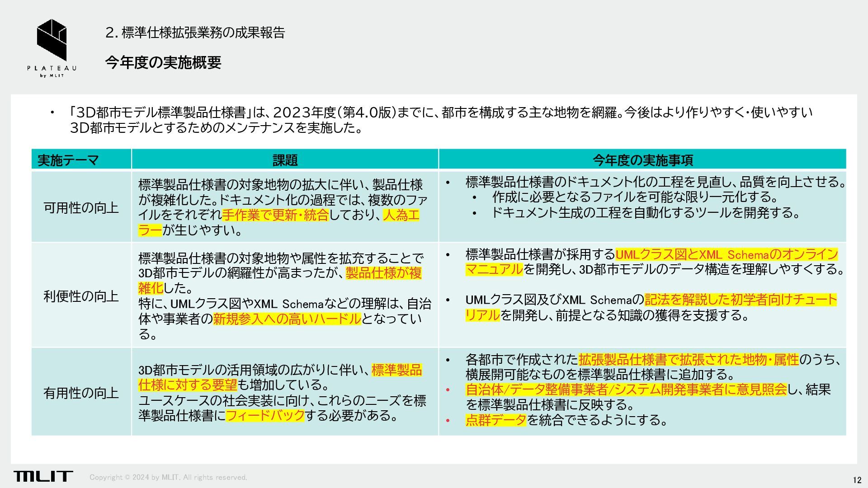Click the page number 12
The image size is (868, 488).
coord(857,480)
